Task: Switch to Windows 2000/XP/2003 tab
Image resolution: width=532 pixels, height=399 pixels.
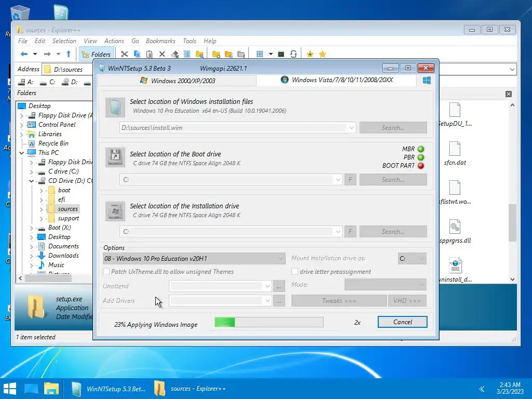Action: pyautogui.click(x=177, y=81)
